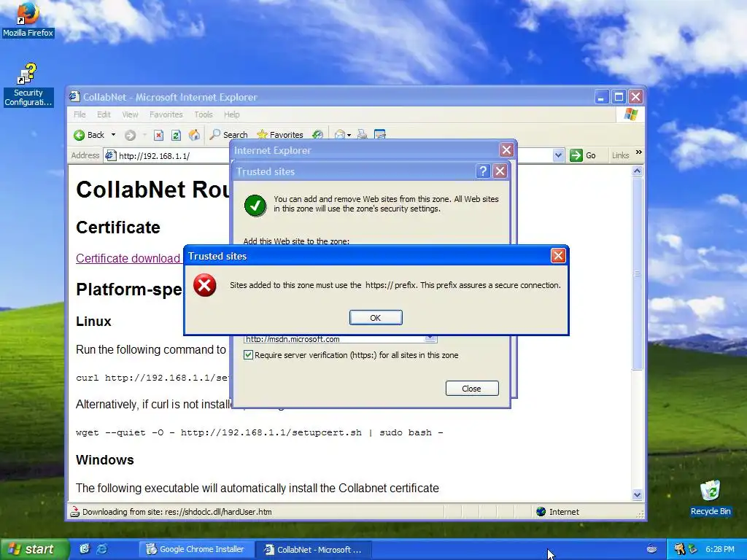The width and height of the screenshot is (747, 560).
Task: Click the language bar icon in taskbar
Action: [651, 549]
